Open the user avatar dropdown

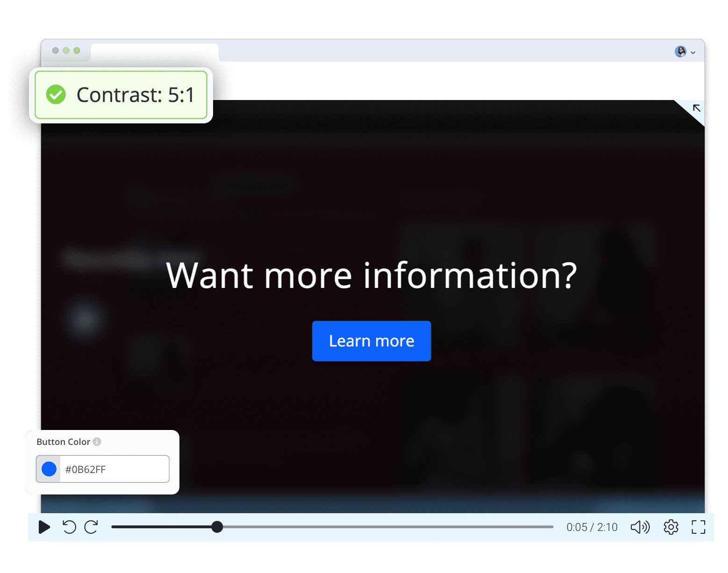coord(693,52)
